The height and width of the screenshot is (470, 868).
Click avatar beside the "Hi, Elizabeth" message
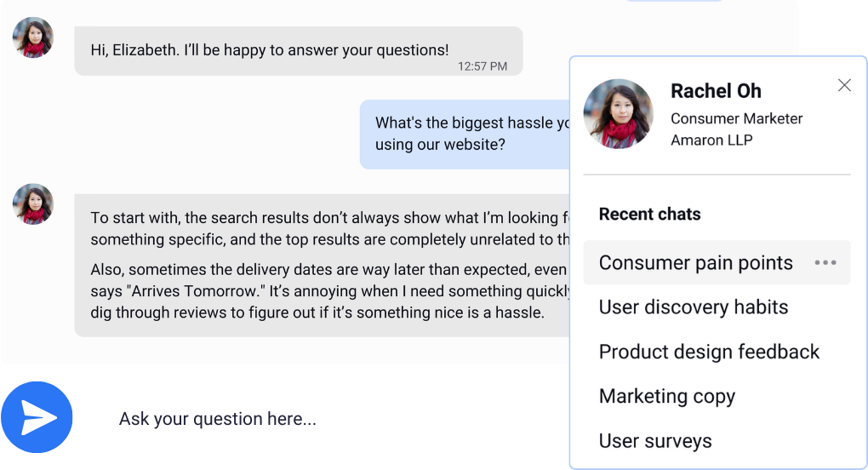coord(33,37)
